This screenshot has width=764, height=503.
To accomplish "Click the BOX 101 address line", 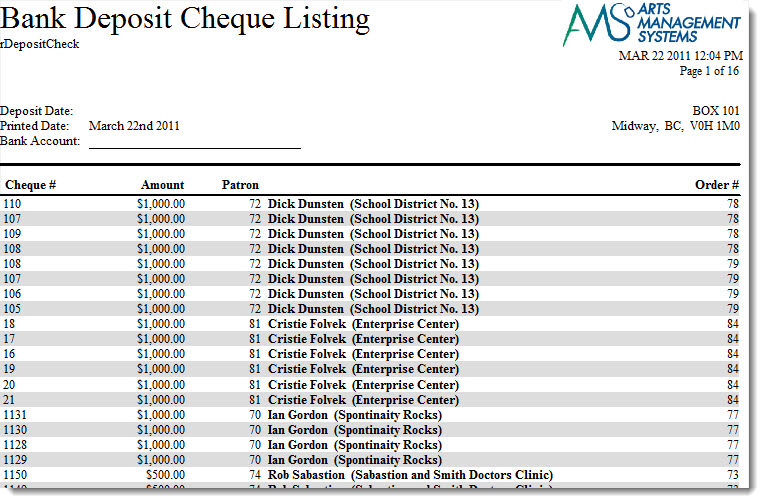I will [x=715, y=111].
